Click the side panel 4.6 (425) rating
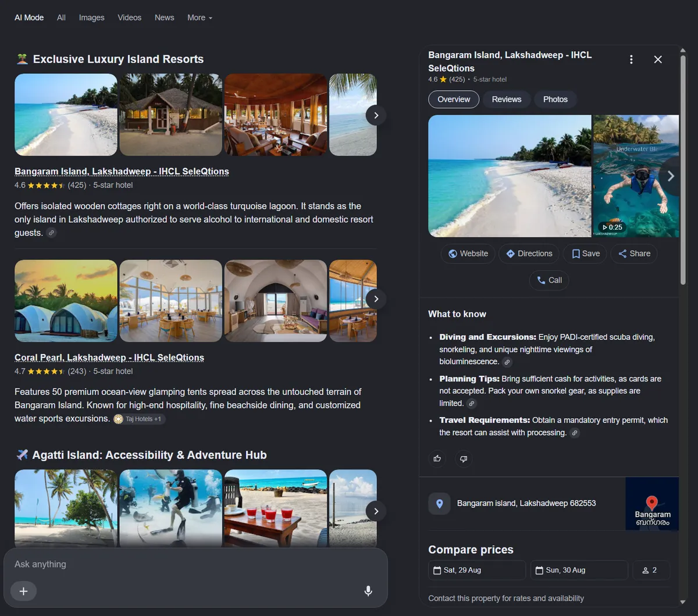The height and width of the screenshot is (616, 698). click(x=447, y=80)
